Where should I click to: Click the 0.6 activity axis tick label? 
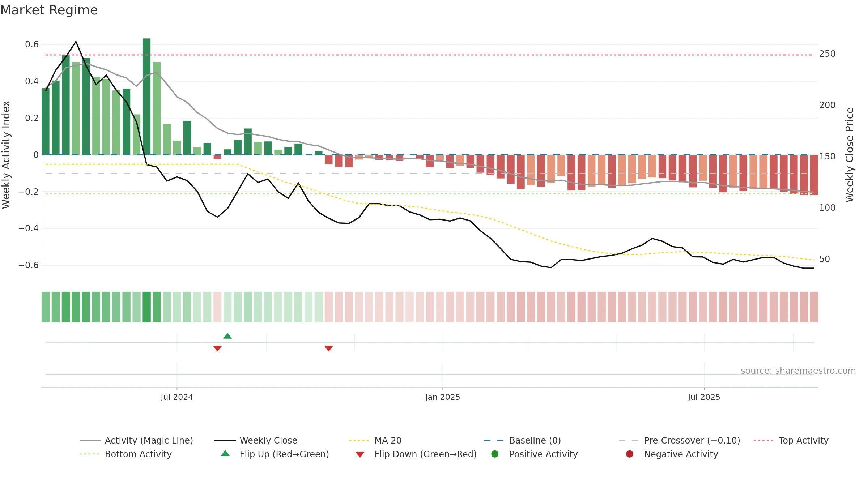tap(32, 44)
